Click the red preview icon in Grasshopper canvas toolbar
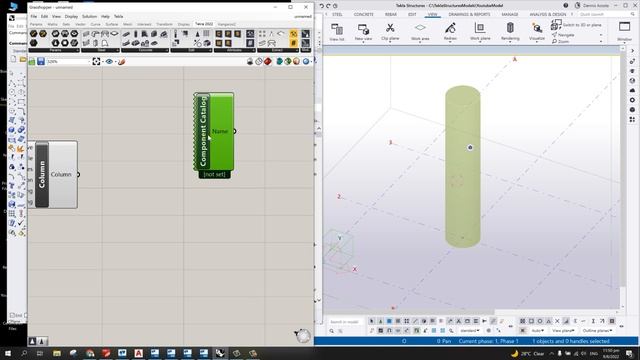This screenshot has height=360, width=640. [x=267, y=61]
